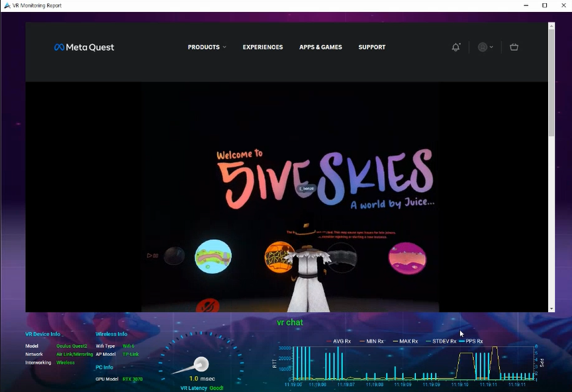Click the play/pause icon beside the dark sphere
572x392 pixels.
152,256
